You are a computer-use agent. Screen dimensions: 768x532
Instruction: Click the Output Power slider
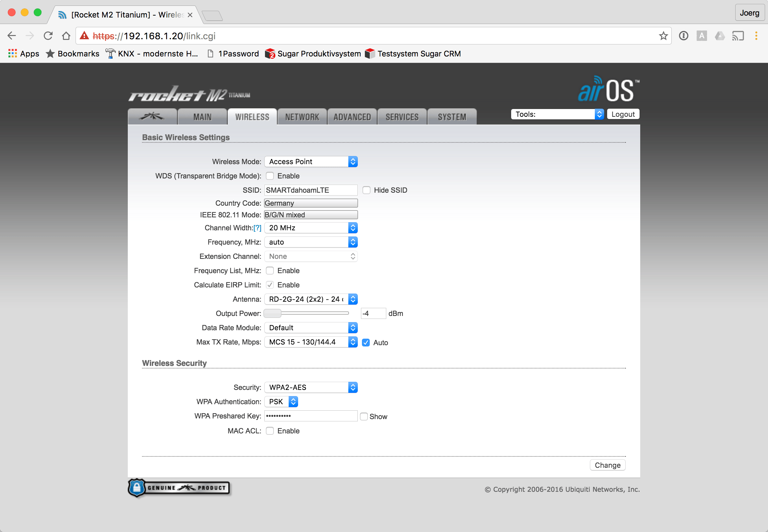(306, 313)
